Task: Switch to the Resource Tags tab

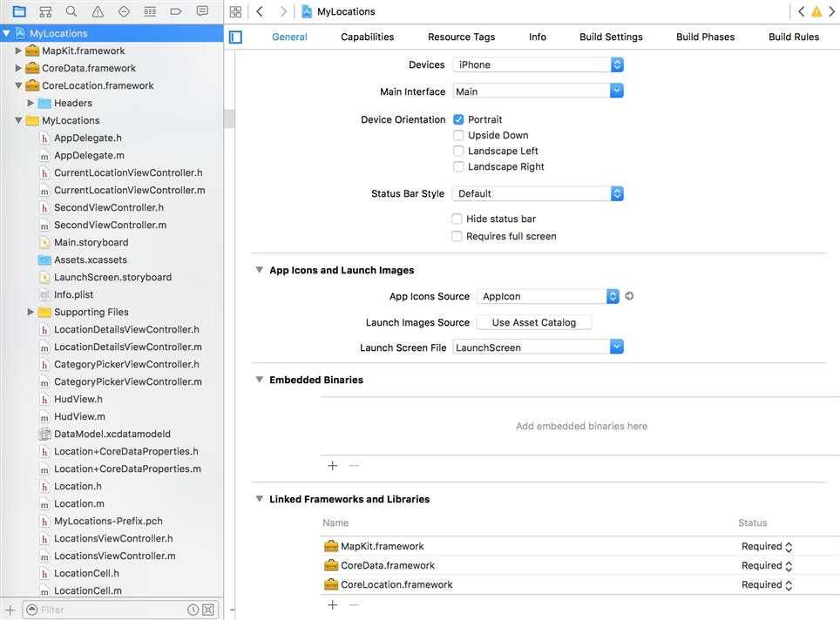Action: (461, 37)
